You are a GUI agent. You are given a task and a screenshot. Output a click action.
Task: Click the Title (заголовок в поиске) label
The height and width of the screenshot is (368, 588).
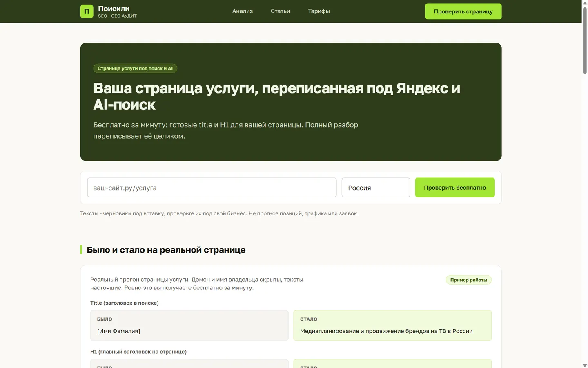point(125,303)
